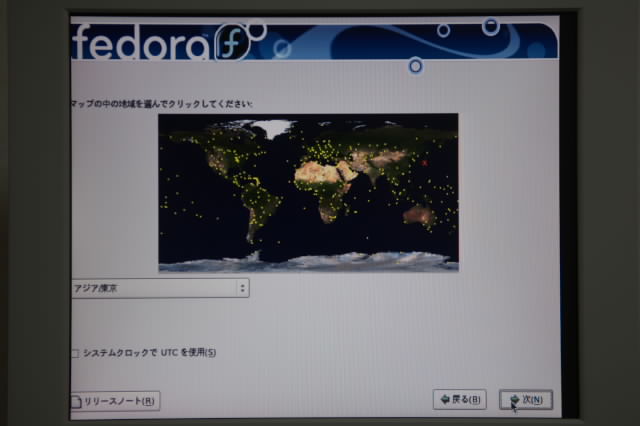Go back with the 戻る(B) button

[460, 399]
